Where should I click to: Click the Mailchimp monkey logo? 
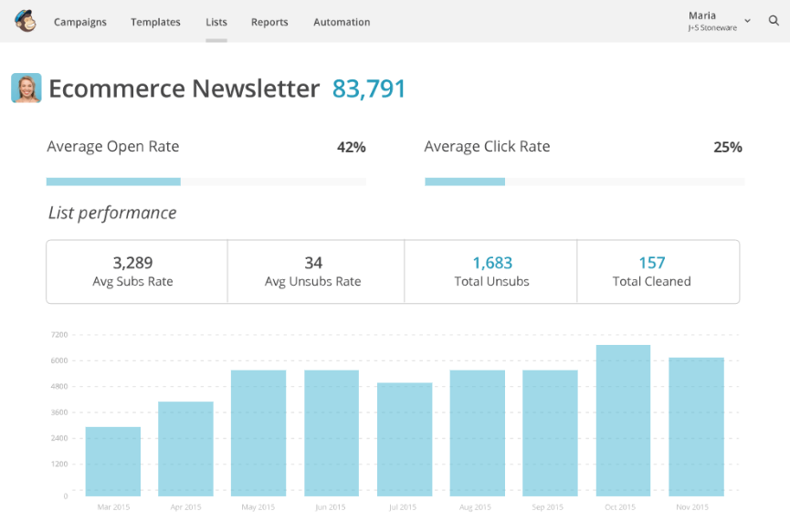tap(26, 21)
